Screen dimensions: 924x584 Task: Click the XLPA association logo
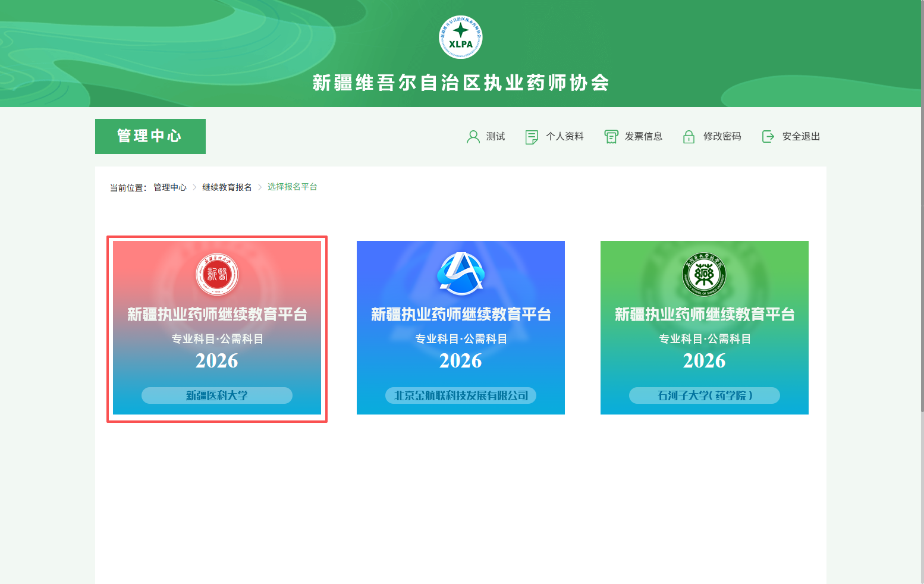(x=461, y=37)
